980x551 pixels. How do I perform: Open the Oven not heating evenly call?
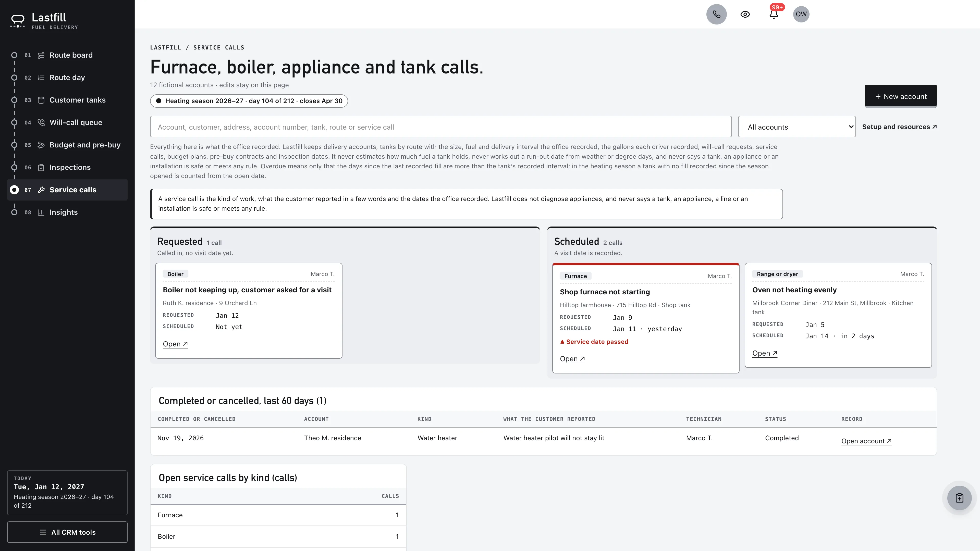tap(765, 353)
